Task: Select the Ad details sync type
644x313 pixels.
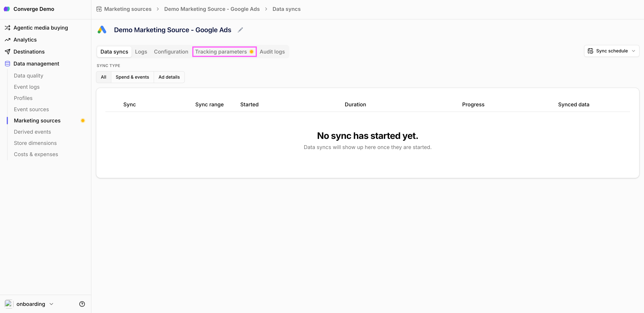Action: tap(169, 77)
